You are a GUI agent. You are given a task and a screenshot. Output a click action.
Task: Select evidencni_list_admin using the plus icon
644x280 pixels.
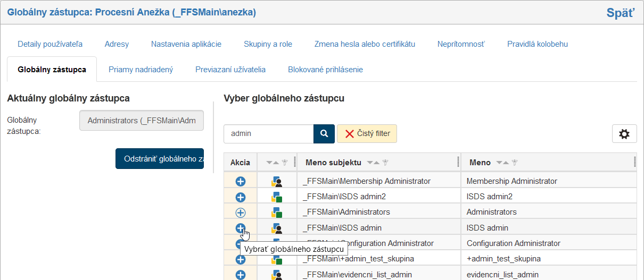[241, 275]
